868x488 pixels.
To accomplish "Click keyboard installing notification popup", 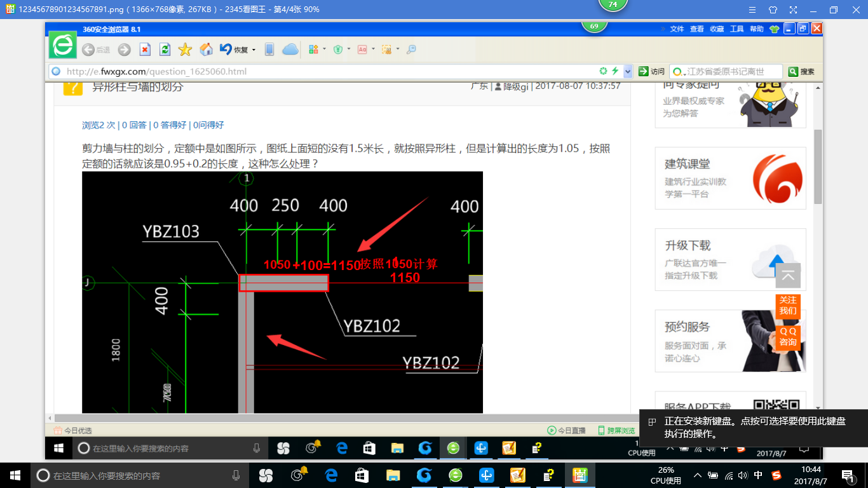I will pos(753,428).
